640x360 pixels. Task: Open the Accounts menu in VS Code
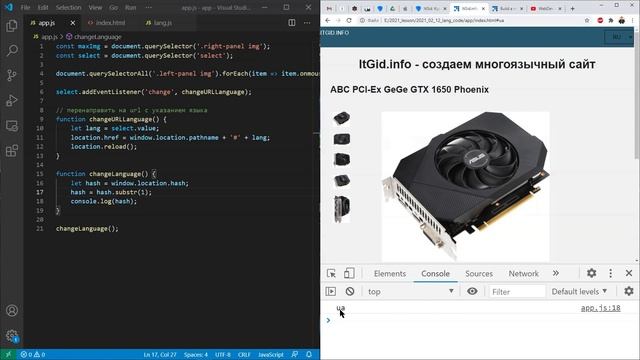tap(12, 311)
